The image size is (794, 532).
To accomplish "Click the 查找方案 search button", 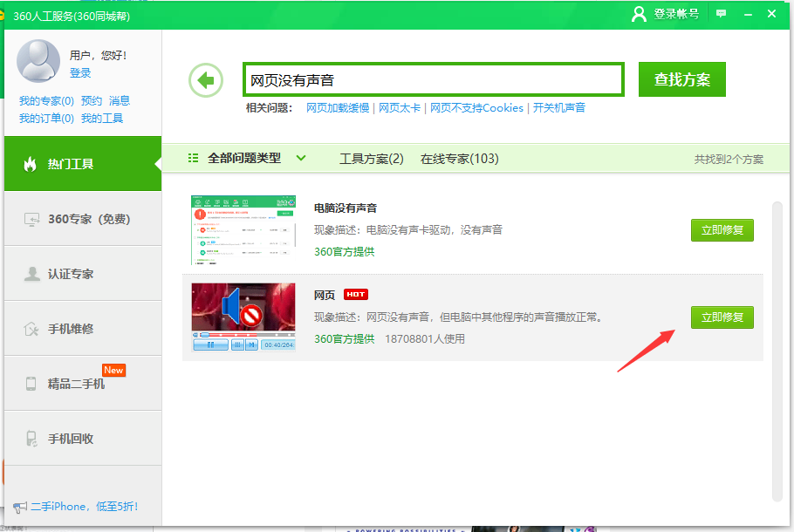I will pos(682,79).
